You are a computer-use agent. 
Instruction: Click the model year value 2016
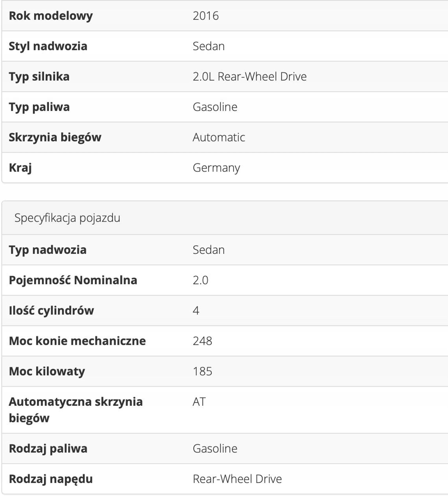(x=206, y=16)
